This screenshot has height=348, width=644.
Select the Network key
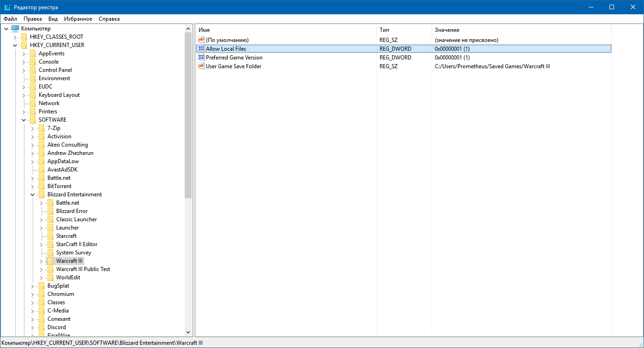(49, 103)
